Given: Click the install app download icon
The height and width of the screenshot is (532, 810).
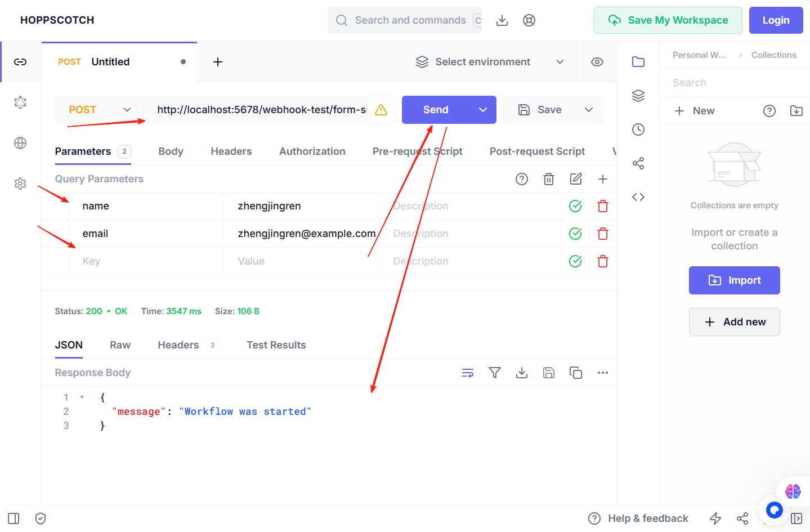Looking at the screenshot, I should click(x=502, y=20).
